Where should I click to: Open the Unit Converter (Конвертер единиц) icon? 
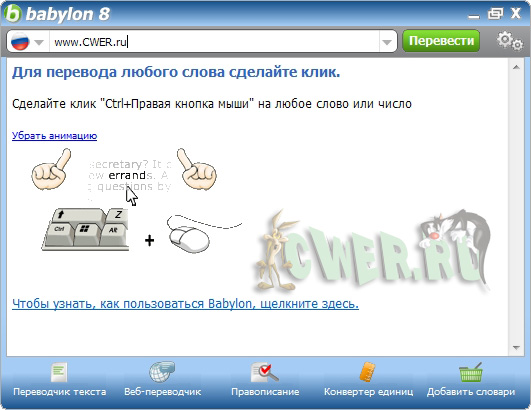click(368, 372)
